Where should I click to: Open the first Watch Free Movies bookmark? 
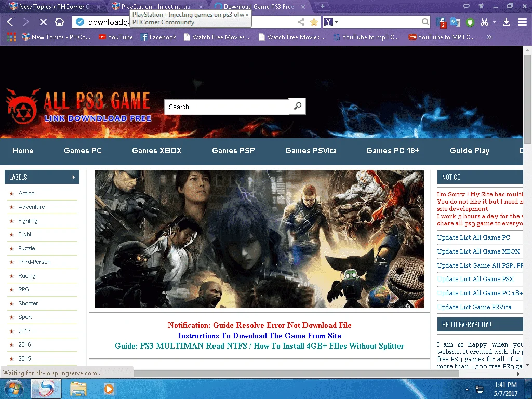[x=217, y=37]
